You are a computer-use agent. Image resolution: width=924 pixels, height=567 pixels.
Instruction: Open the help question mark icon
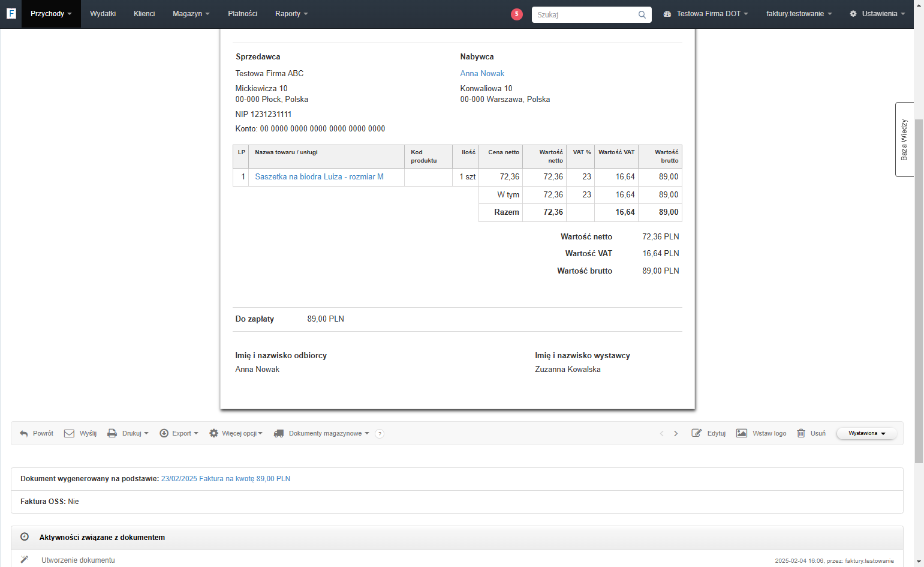[x=379, y=434]
